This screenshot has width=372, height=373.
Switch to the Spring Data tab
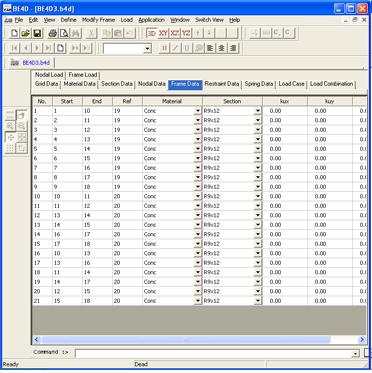259,84
